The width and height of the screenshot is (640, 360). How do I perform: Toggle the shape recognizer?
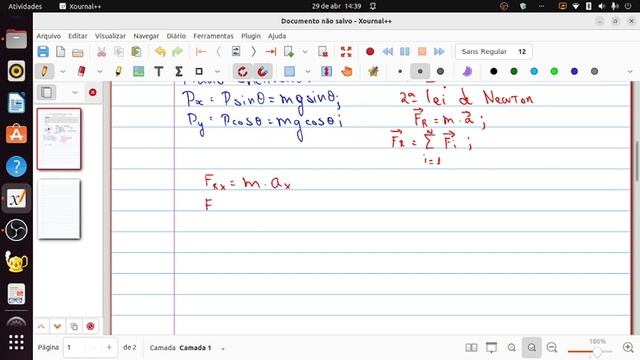click(242, 71)
